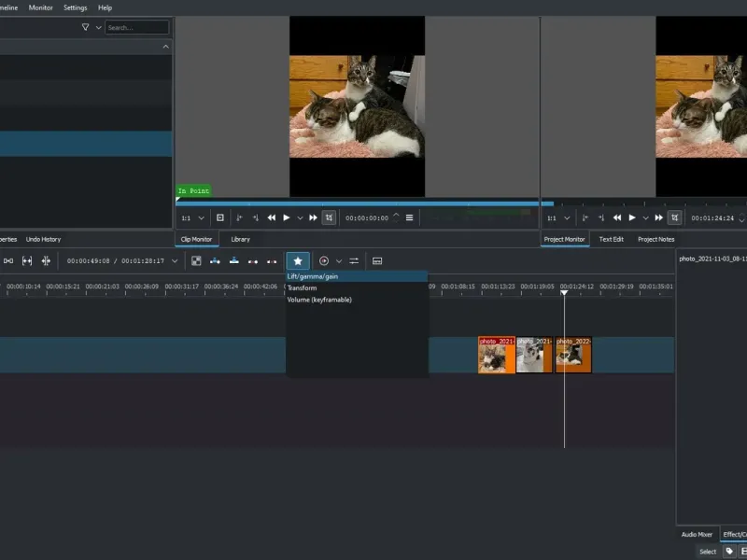The image size is (747, 560).
Task: Open the Project Monitor 1:1 zoom dropdown
Action: pyautogui.click(x=567, y=218)
